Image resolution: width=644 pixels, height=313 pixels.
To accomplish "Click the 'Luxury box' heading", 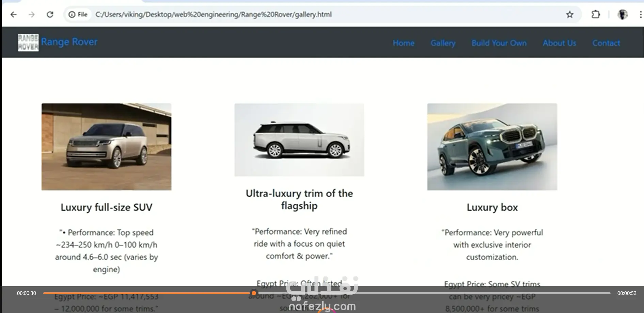I will click(492, 207).
